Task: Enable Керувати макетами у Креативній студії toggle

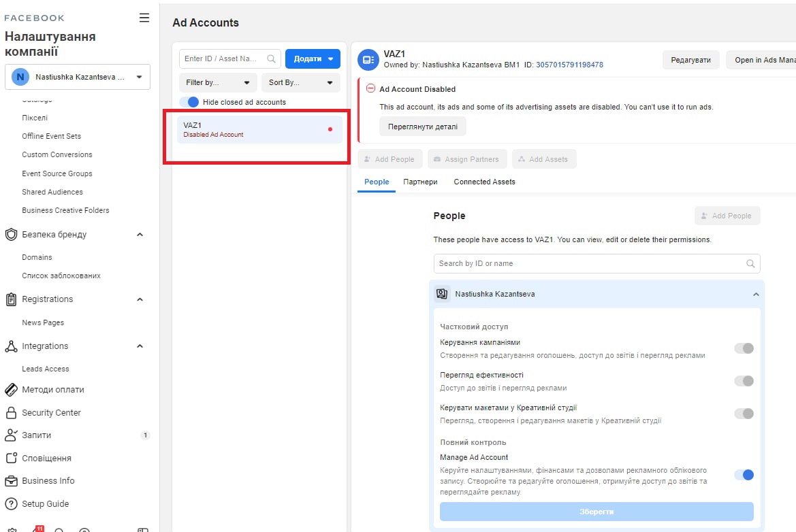Action: (744, 414)
